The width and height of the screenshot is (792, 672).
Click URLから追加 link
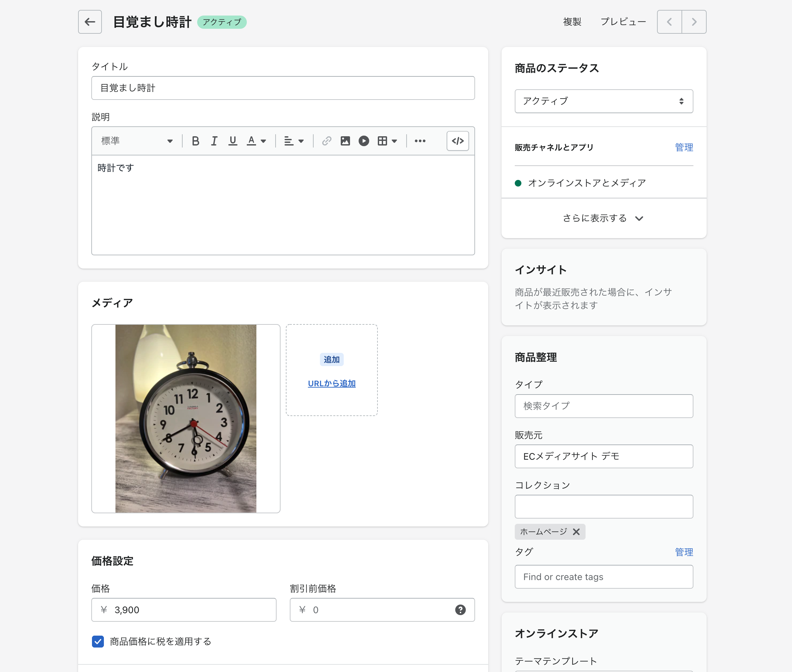[331, 384]
